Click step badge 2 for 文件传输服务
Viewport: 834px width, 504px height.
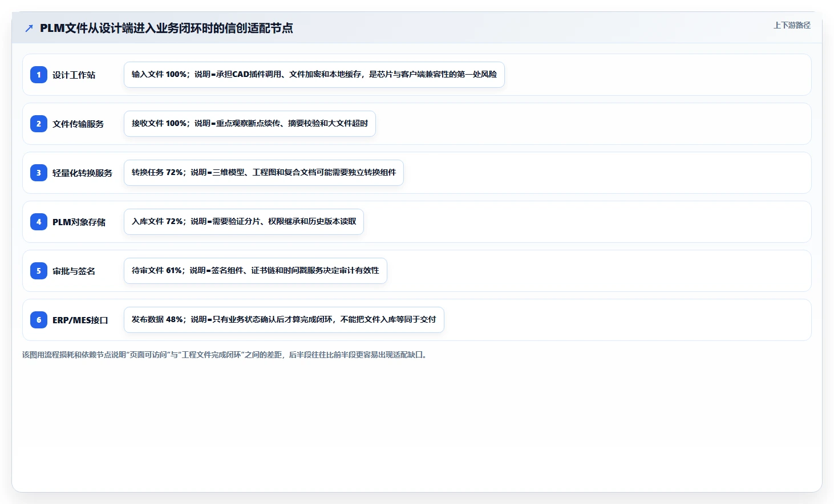click(39, 124)
